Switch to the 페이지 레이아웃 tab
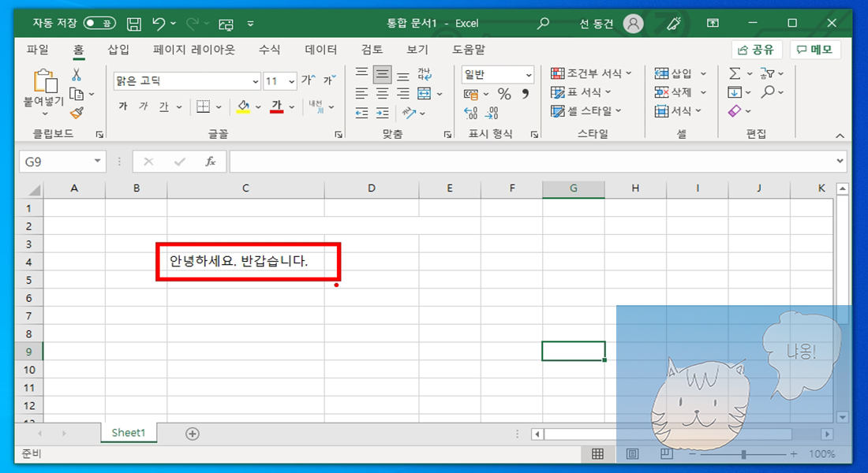 click(194, 49)
